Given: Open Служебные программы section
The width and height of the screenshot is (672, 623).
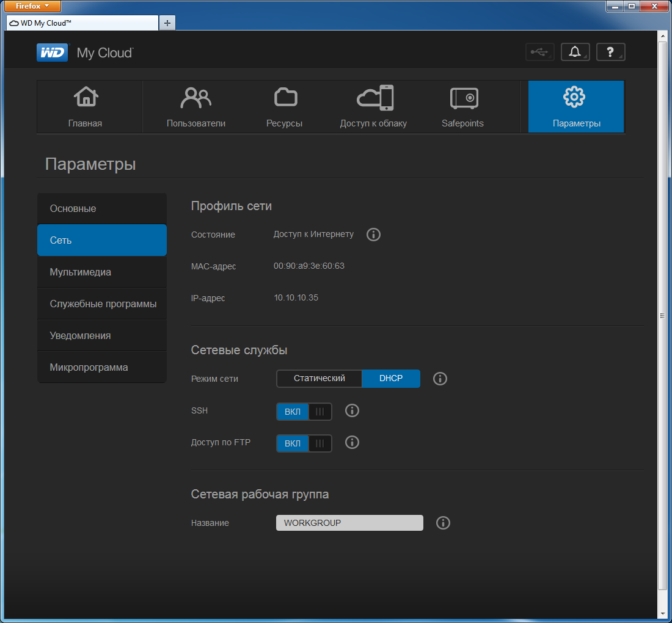Looking at the screenshot, I should point(102,304).
